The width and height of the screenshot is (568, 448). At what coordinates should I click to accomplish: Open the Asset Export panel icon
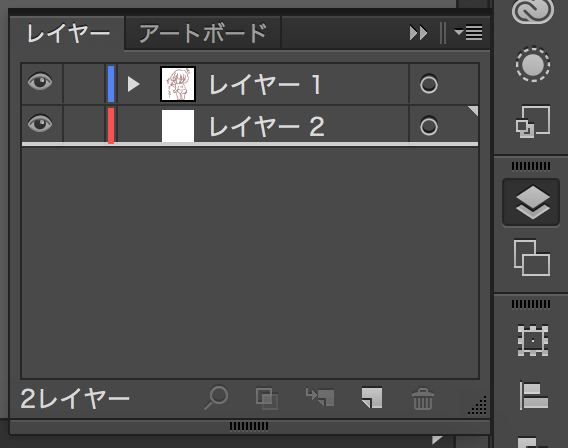point(532,122)
